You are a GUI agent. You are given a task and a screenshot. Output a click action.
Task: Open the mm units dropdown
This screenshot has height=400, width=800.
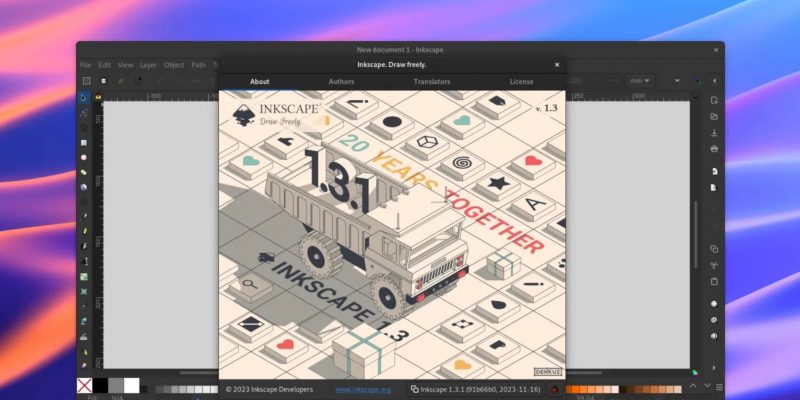pos(639,81)
